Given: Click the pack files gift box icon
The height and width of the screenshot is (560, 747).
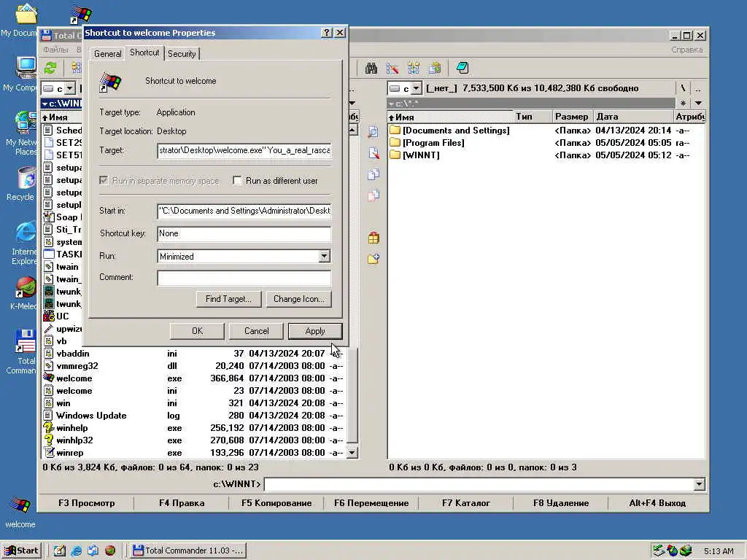Looking at the screenshot, I should coord(373,238).
